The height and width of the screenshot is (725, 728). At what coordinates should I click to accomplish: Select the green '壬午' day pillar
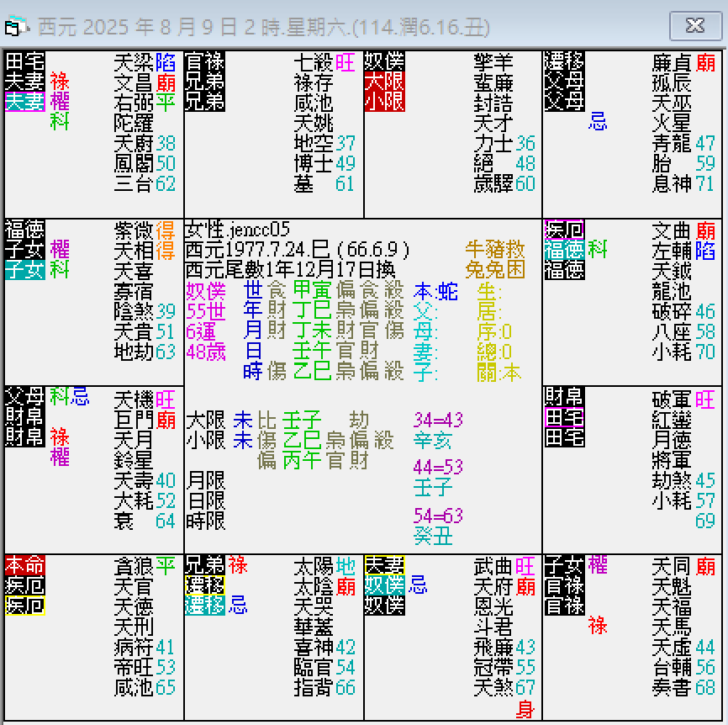312,351
